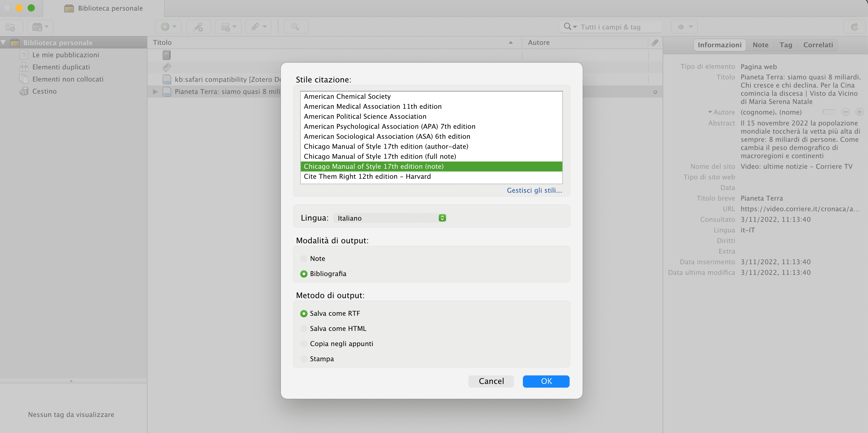
Task: Open the New Item dropdown arrow
Action: pos(175,27)
